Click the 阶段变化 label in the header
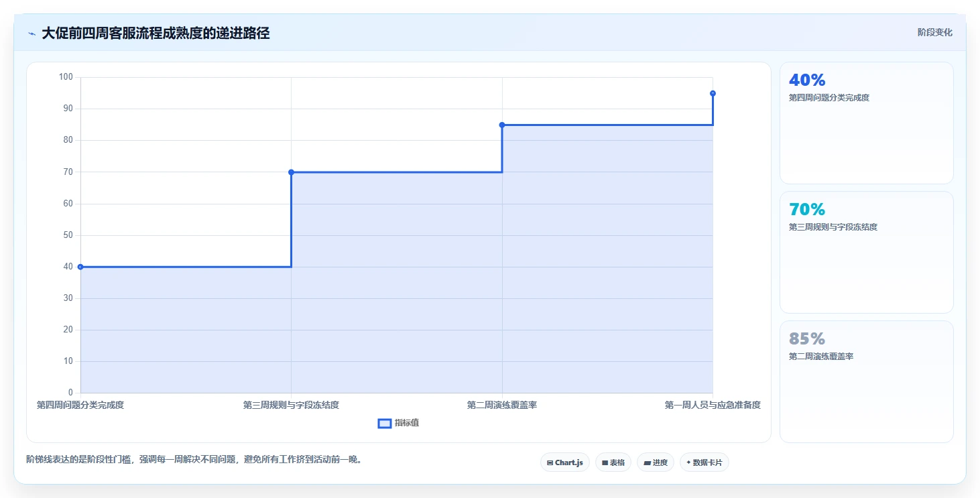Image resolution: width=980 pixels, height=498 pixels. tap(934, 32)
